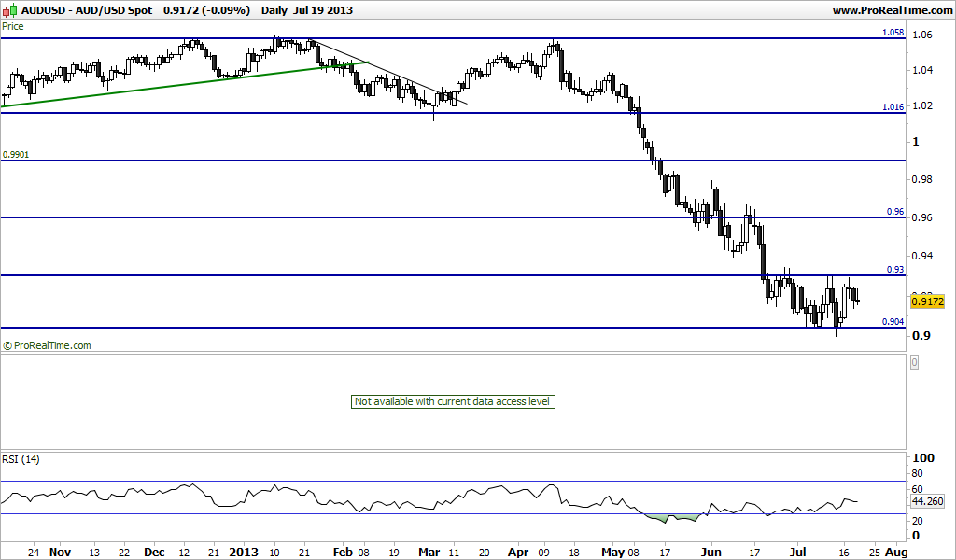Image resolution: width=956 pixels, height=560 pixels.
Task: Select the RSI (14) indicator label
Action: coord(21,459)
